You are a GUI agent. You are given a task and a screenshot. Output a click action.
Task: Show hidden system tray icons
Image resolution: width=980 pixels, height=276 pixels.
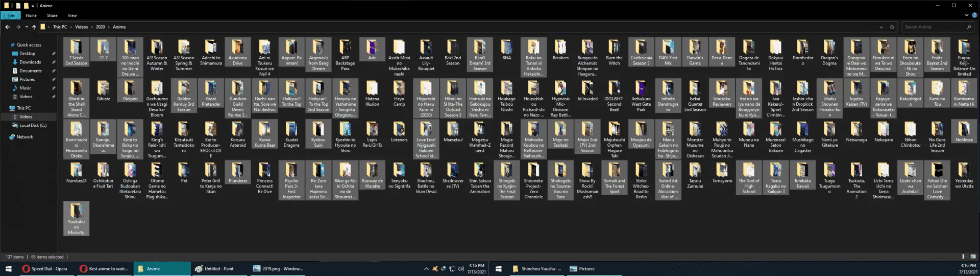pyautogui.click(x=426, y=268)
